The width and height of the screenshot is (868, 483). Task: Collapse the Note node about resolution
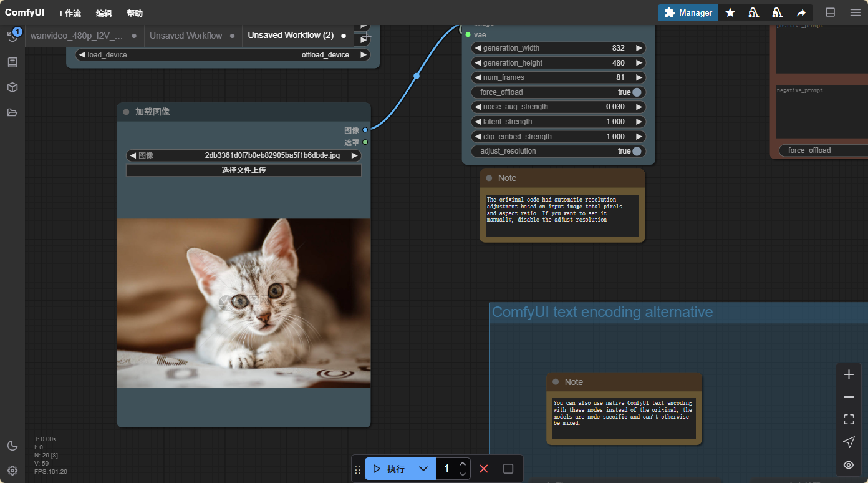click(x=489, y=178)
